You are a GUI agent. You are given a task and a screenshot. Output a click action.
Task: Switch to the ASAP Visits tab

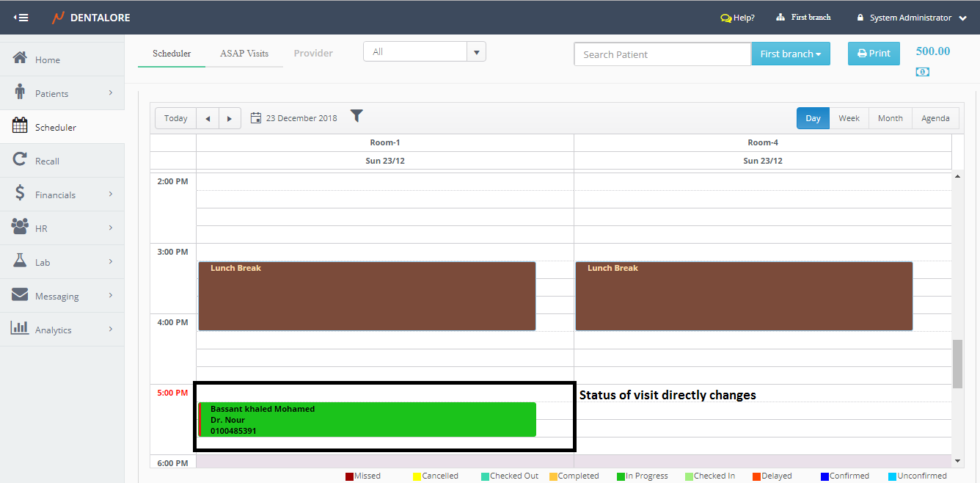point(244,54)
